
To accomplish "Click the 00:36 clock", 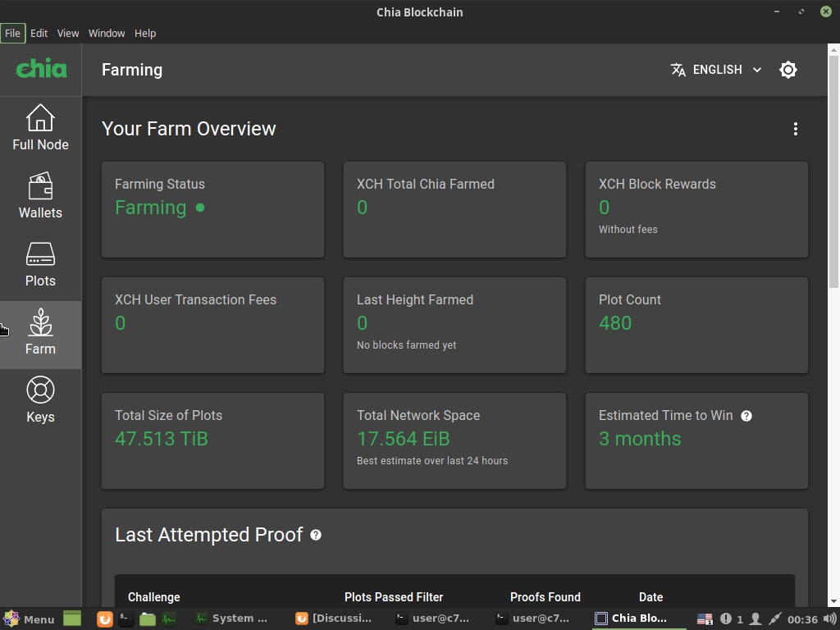I will coord(802,619).
